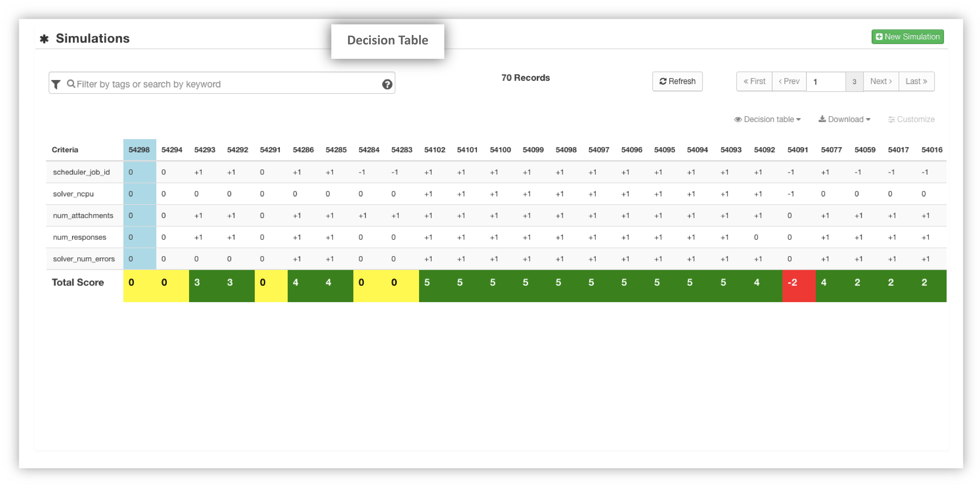Image resolution: width=980 pixels, height=491 pixels.
Task: Go to the First page
Action: (754, 81)
